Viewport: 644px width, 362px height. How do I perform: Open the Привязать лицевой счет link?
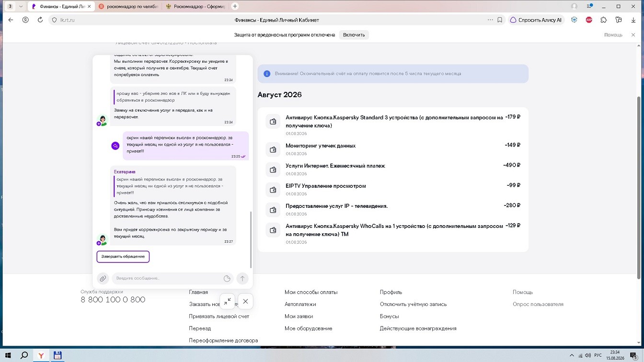[219, 317]
